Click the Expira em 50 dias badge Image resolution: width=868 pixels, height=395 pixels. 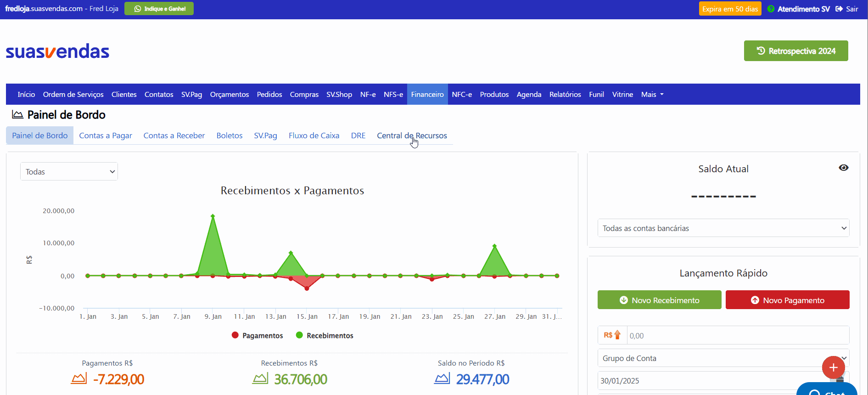pyautogui.click(x=730, y=9)
